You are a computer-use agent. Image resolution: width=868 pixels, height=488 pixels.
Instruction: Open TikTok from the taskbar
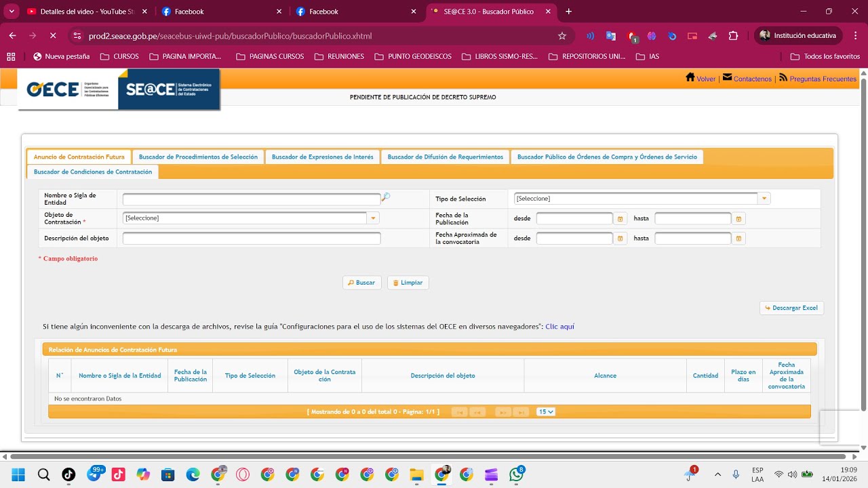click(68, 474)
